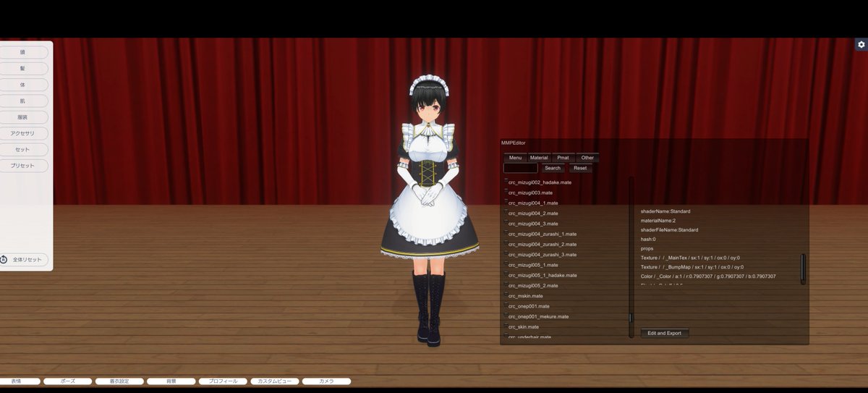The width and height of the screenshot is (868, 393).
Task: Click the material list scrollbar thumb
Action: click(x=630, y=317)
